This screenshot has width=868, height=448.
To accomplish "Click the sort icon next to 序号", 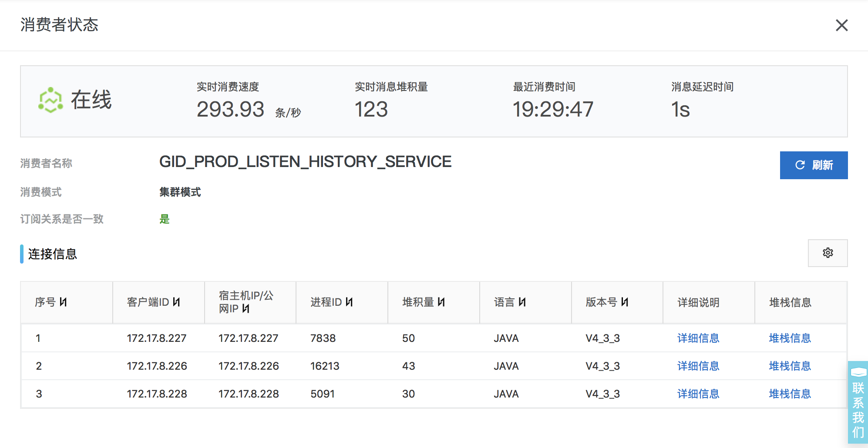I will [x=63, y=302].
